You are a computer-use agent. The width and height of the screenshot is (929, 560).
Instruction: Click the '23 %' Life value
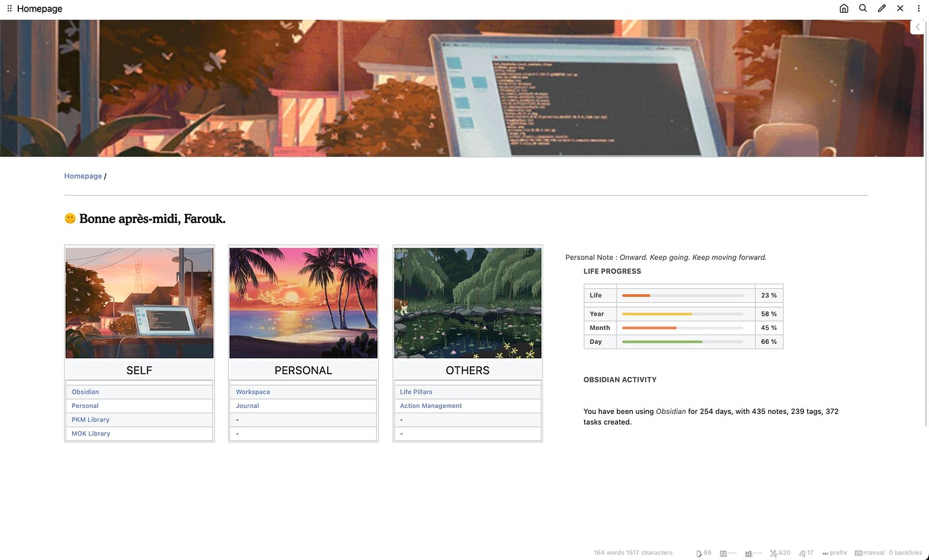[x=769, y=295]
